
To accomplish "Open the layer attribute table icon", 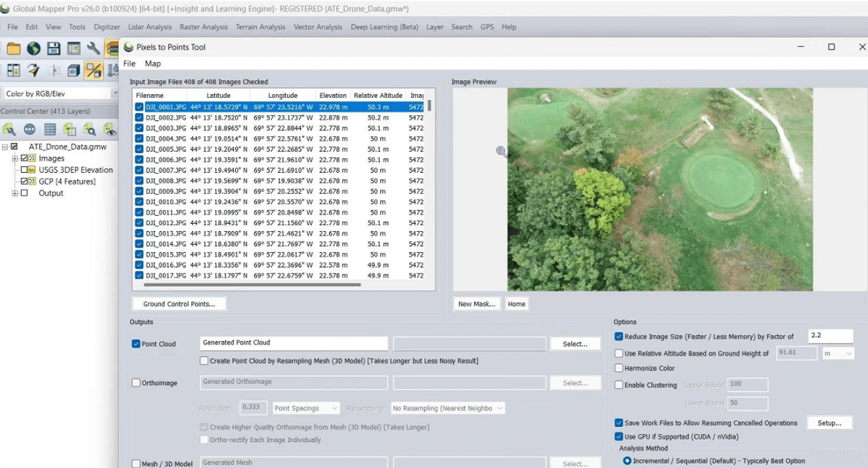I will (50, 129).
